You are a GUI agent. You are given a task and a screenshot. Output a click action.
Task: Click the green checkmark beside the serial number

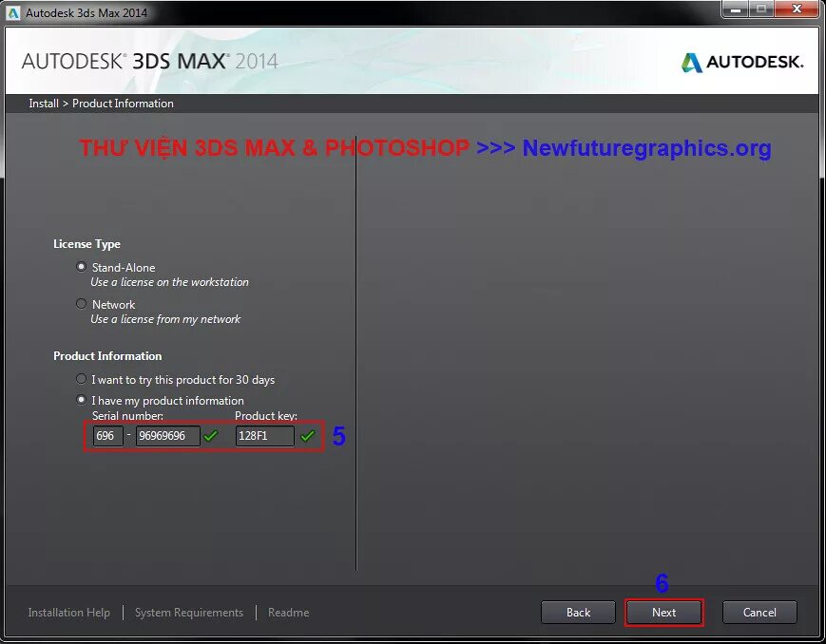pyautogui.click(x=211, y=436)
